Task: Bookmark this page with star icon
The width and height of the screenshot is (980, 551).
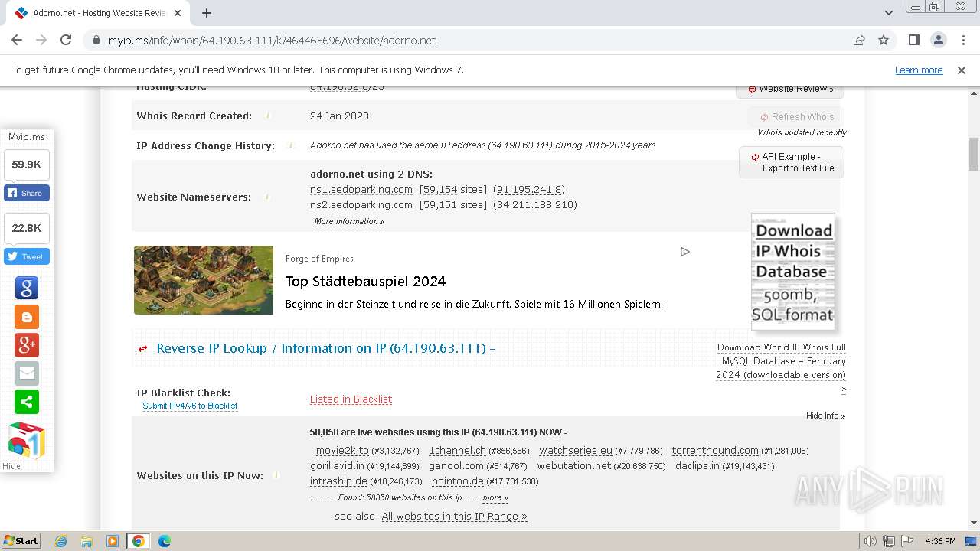Action: [x=884, y=40]
